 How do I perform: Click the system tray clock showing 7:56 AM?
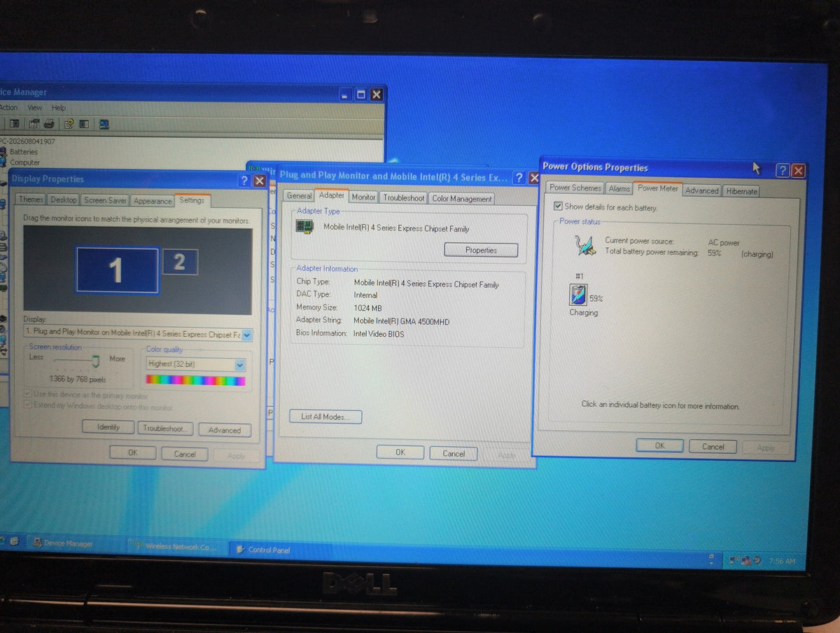click(x=781, y=561)
